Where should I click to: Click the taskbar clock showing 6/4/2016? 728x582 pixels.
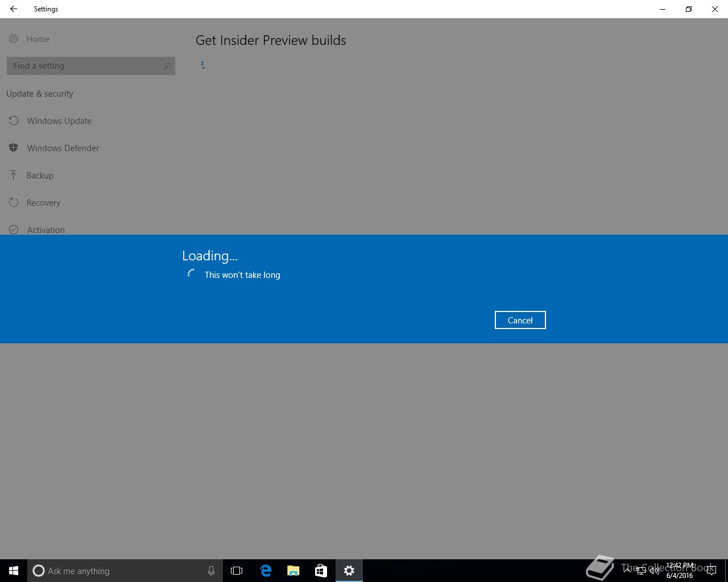(x=680, y=571)
